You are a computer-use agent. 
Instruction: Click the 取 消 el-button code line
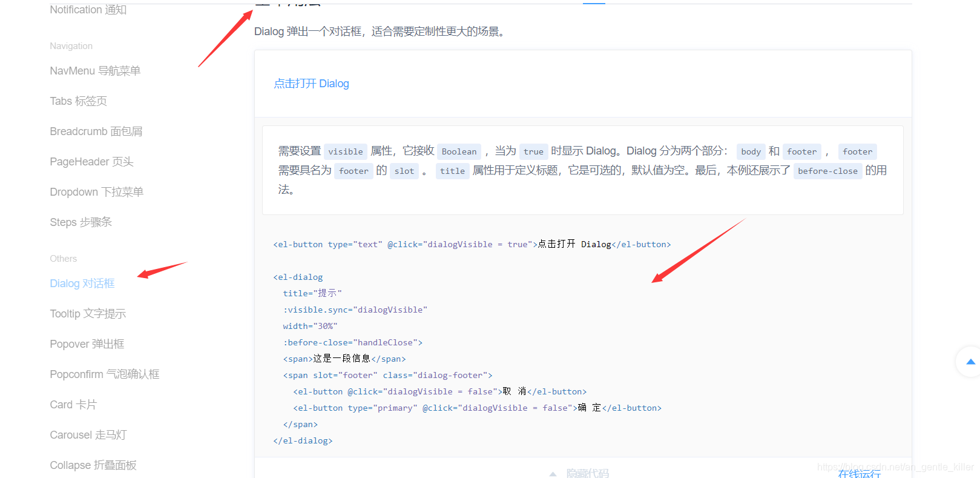click(440, 391)
